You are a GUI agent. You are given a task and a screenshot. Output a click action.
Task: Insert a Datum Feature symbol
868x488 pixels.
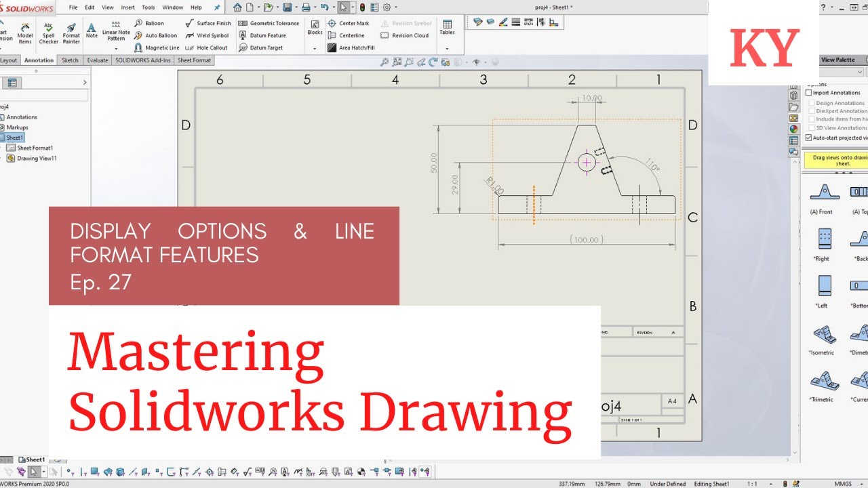(x=262, y=35)
